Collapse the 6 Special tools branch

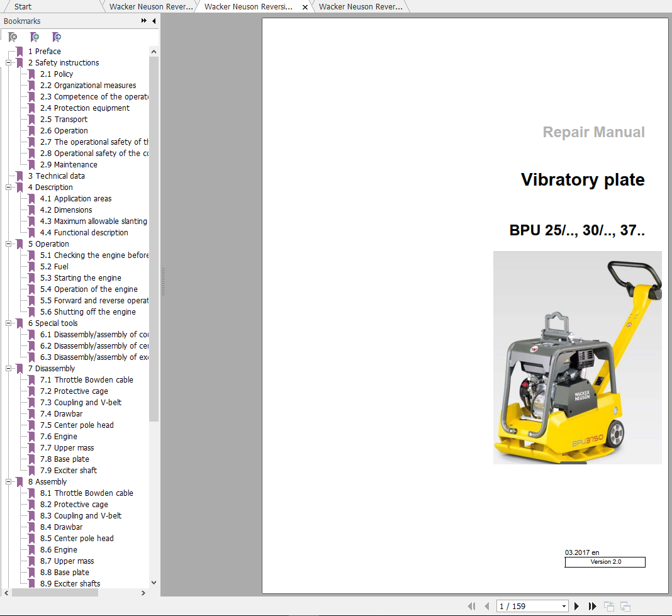(8, 323)
